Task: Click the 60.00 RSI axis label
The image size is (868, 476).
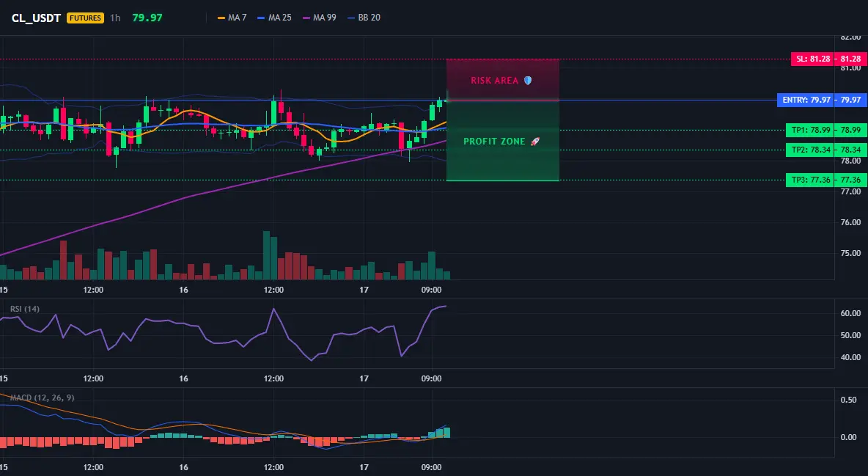Action: 850,313
